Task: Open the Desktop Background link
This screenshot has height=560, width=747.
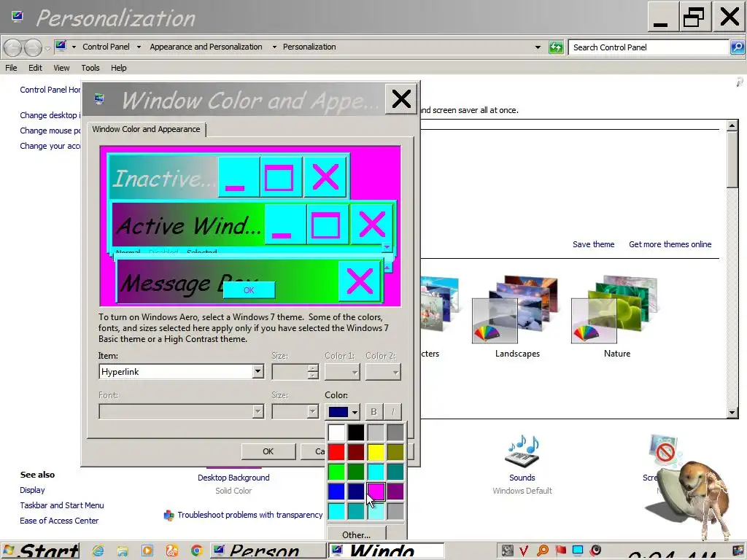Action: pos(233,478)
